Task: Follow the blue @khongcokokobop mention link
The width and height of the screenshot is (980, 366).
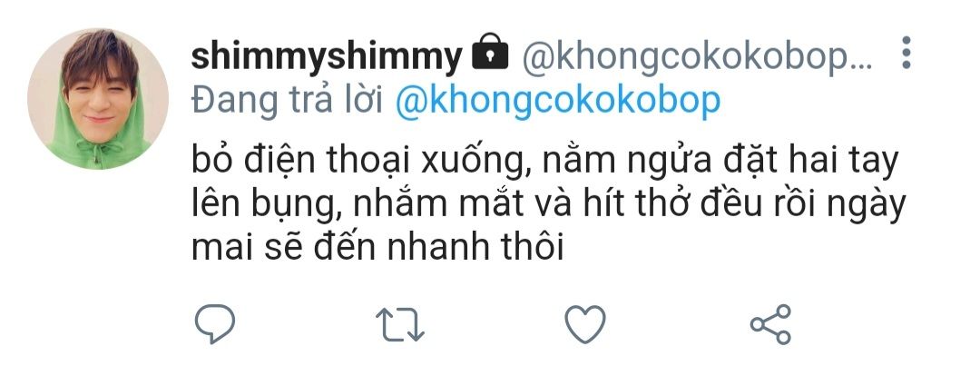Action: 558,101
